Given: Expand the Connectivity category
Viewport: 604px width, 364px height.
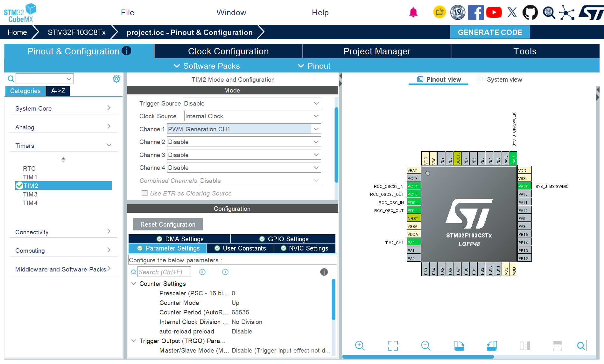Looking at the screenshot, I should pyautogui.click(x=64, y=232).
